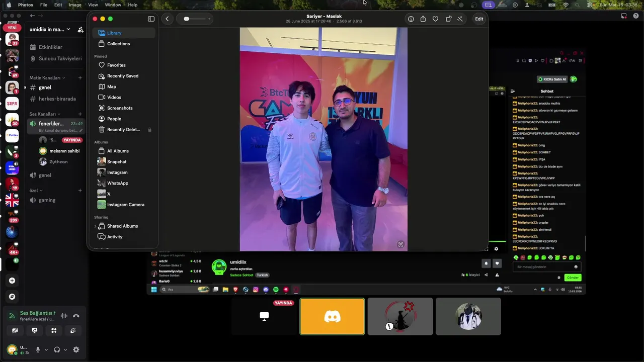Open the Window menu in menu bar

pyautogui.click(x=113, y=5)
